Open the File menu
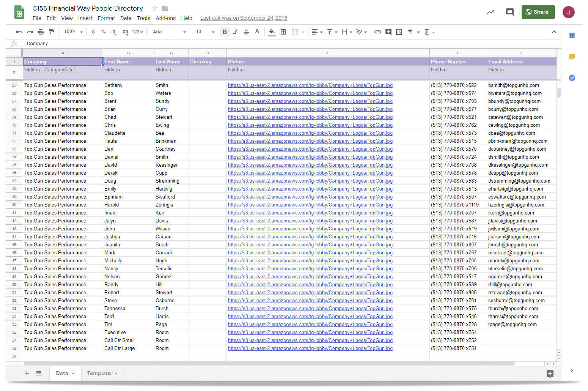 (37, 18)
